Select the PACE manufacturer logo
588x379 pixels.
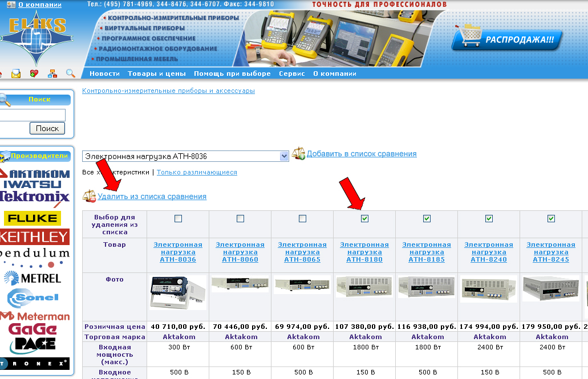coord(33,345)
